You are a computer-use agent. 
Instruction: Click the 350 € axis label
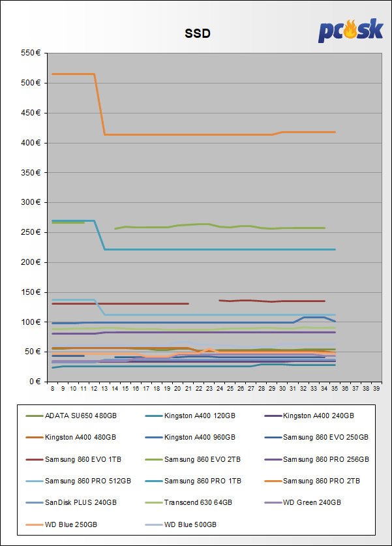pos(31,173)
